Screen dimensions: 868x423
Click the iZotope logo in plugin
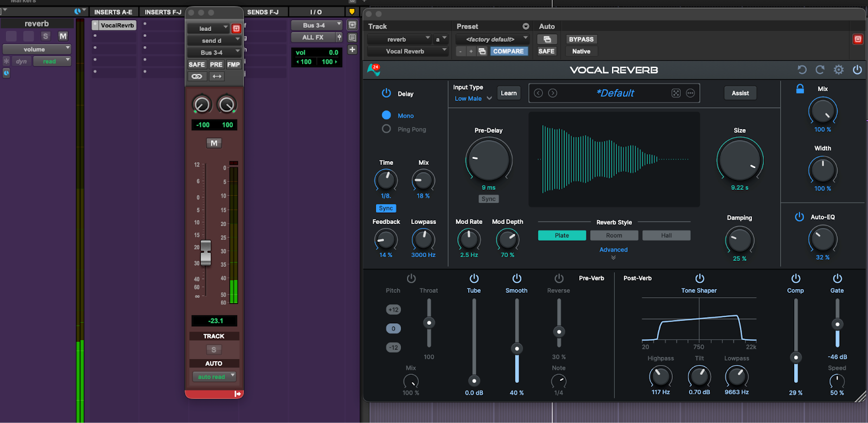(x=374, y=69)
